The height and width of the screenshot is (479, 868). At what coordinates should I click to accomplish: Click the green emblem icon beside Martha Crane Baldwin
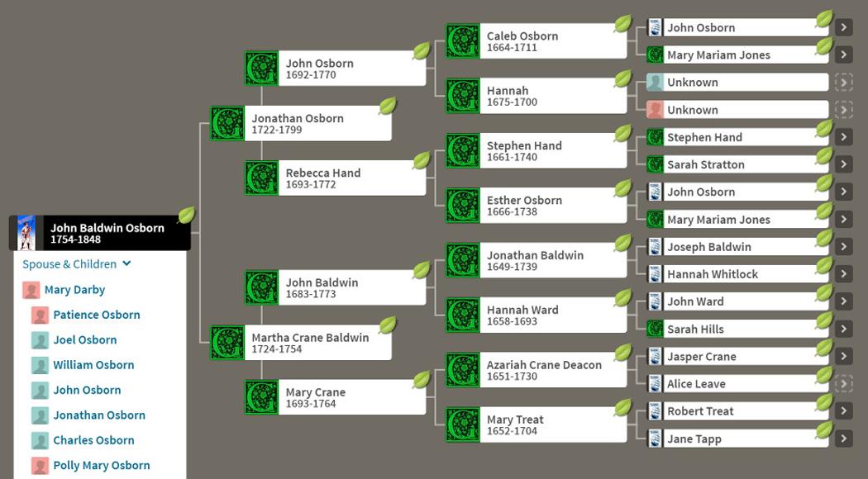[227, 343]
